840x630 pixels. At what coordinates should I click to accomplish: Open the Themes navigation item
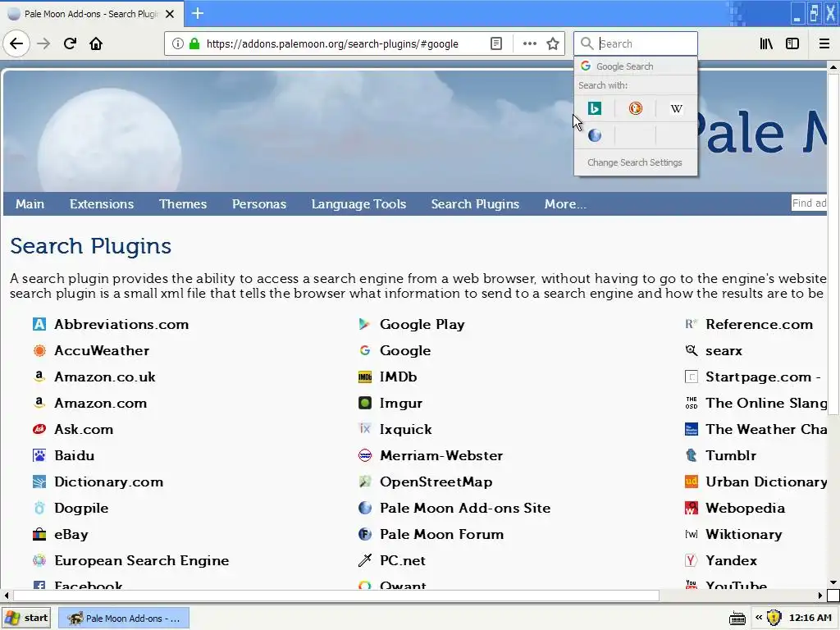[x=183, y=204]
